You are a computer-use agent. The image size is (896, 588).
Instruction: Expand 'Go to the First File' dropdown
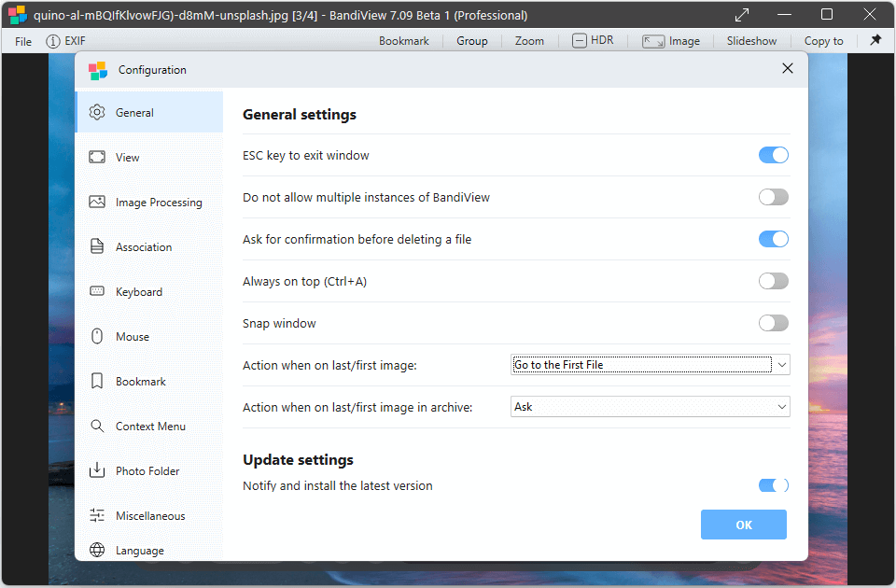click(651, 365)
